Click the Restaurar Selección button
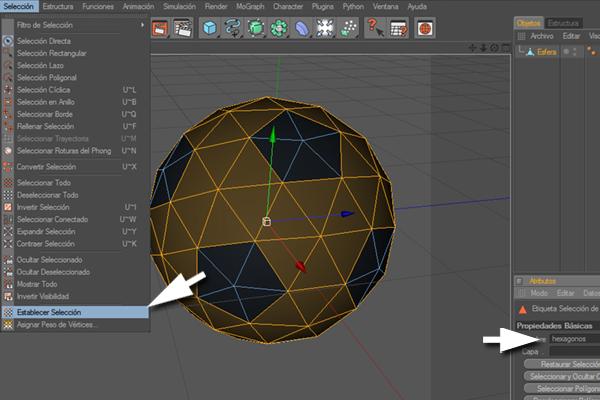 (562, 364)
